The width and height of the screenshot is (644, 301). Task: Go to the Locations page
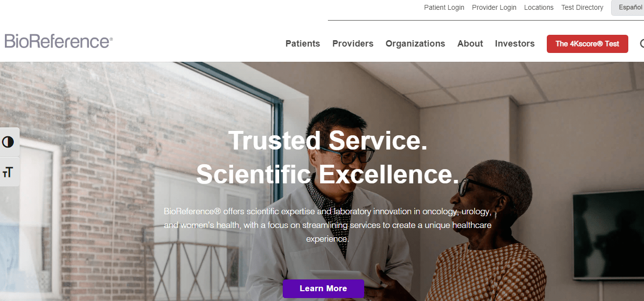coord(538,7)
